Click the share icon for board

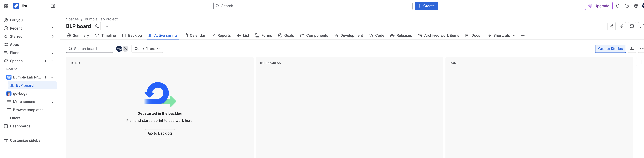coord(611,26)
